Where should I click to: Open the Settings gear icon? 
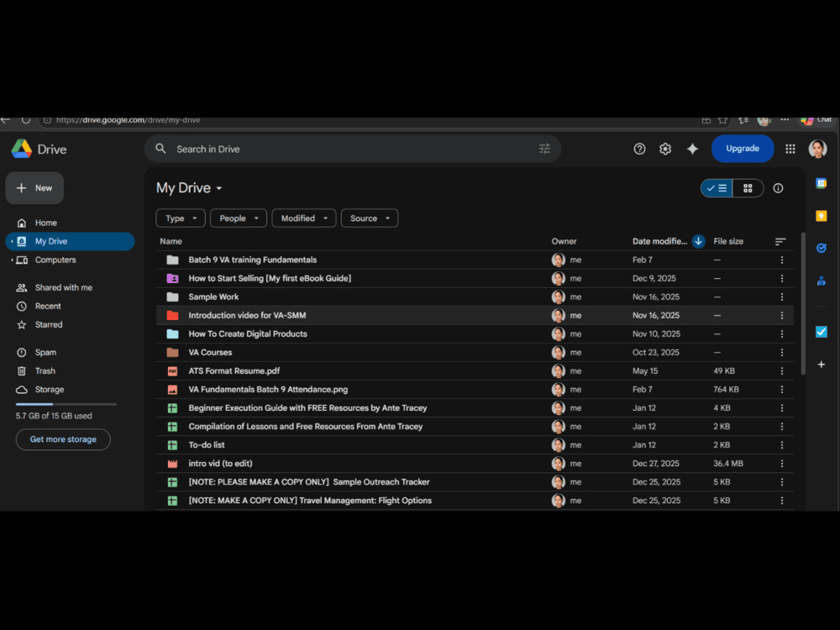664,149
